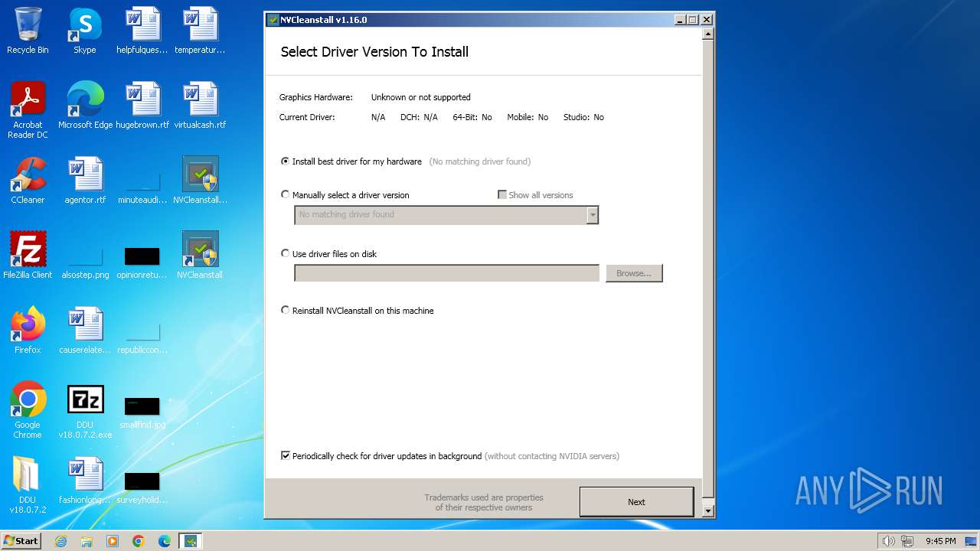980x551 pixels.
Task: Select Install best driver for my hardware
Action: point(351,161)
